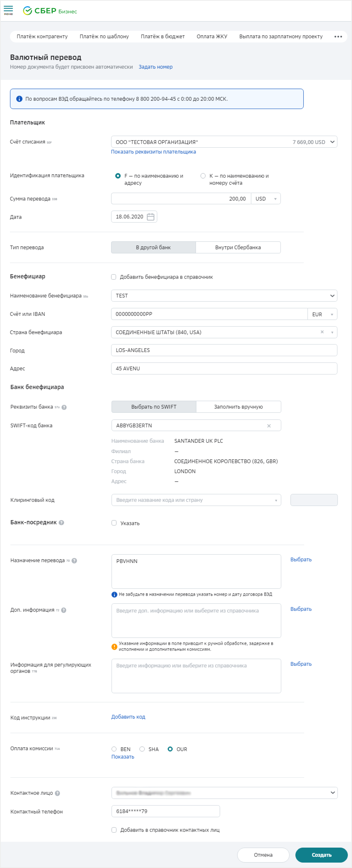Open the date calendar picker icon
Viewport: 352px width, 868px height.
pos(151,217)
